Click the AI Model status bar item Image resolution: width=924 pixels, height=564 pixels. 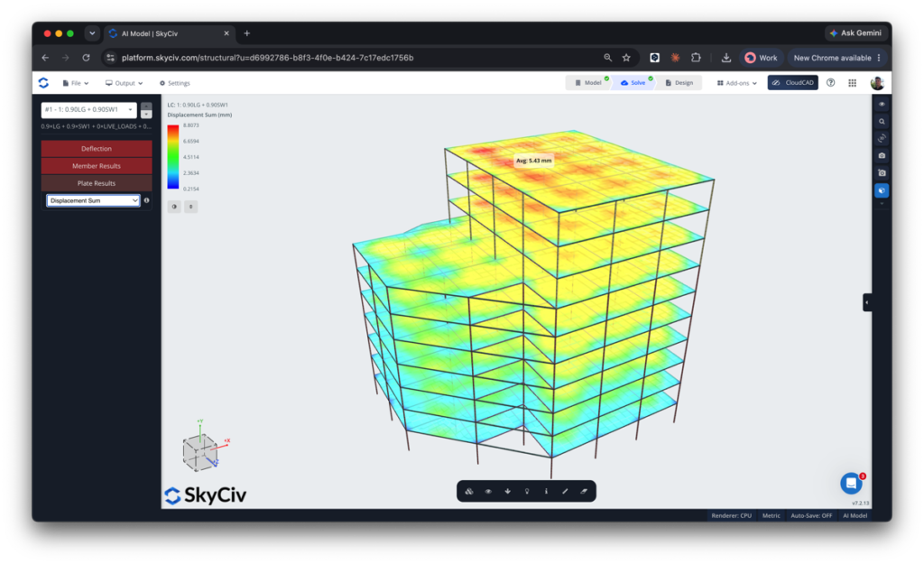pyautogui.click(x=855, y=515)
